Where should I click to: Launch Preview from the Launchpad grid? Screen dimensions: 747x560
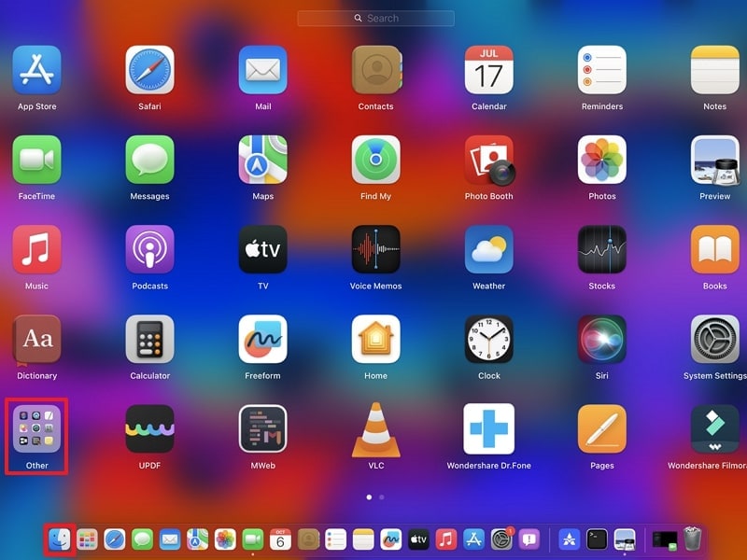[x=715, y=160]
